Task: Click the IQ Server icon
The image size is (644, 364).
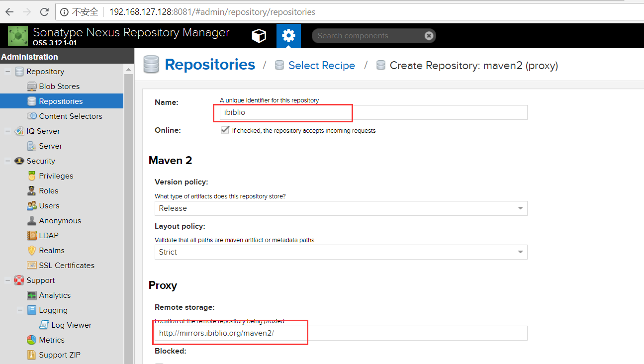Action: (x=19, y=131)
